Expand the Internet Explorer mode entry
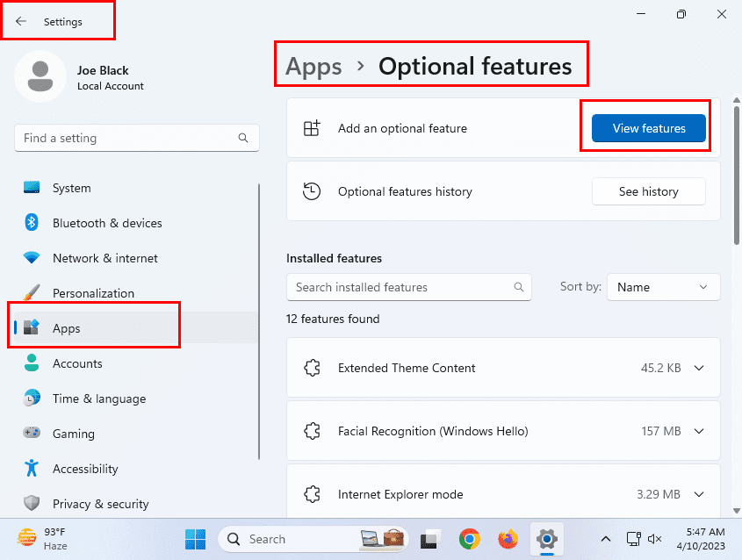The width and height of the screenshot is (742, 560). pos(699,494)
